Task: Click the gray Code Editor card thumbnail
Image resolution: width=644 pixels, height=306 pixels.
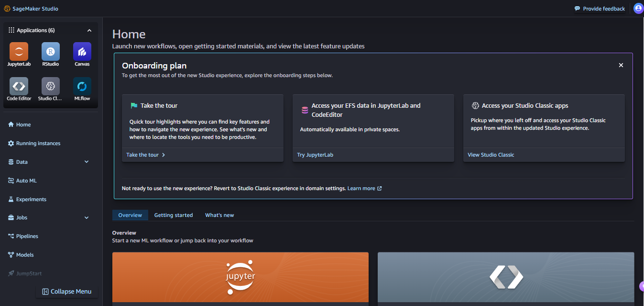Action: pyautogui.click(x=506, y=277)
